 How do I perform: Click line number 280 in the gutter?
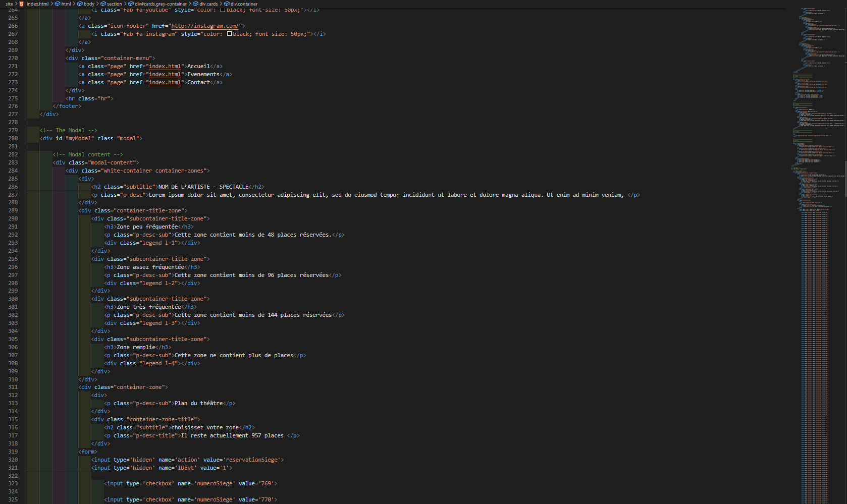pos(13,138)
